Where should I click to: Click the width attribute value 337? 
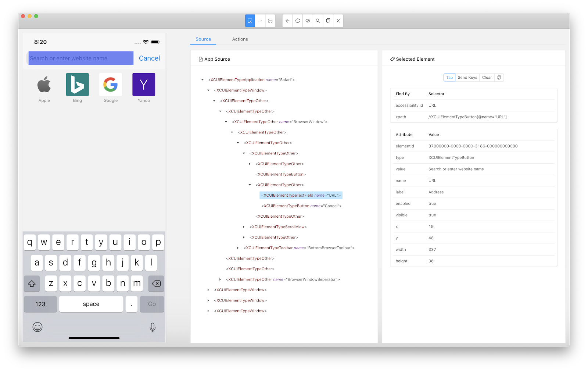tap(432, 250)
